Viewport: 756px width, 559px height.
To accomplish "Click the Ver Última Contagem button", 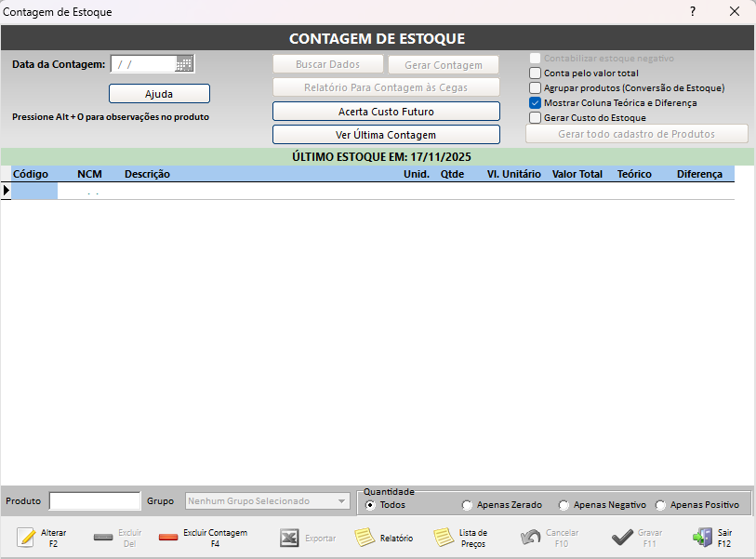I will pos(386,135).
